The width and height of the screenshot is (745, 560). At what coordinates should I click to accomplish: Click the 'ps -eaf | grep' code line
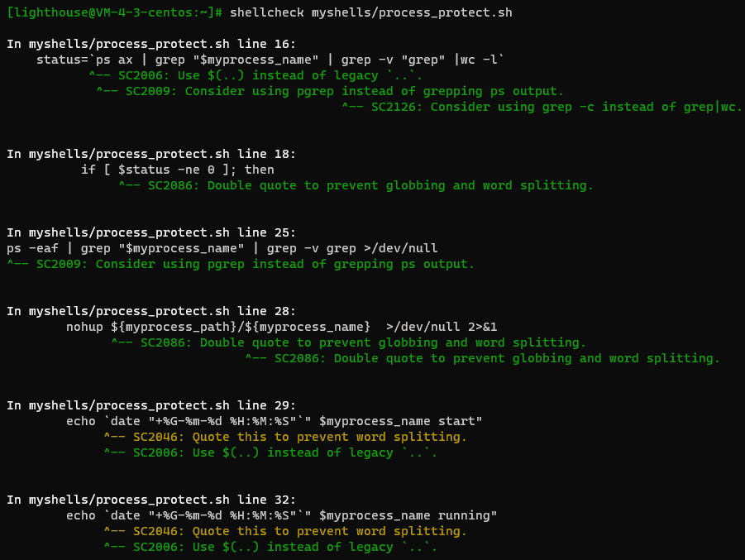(x=222, y=248)
